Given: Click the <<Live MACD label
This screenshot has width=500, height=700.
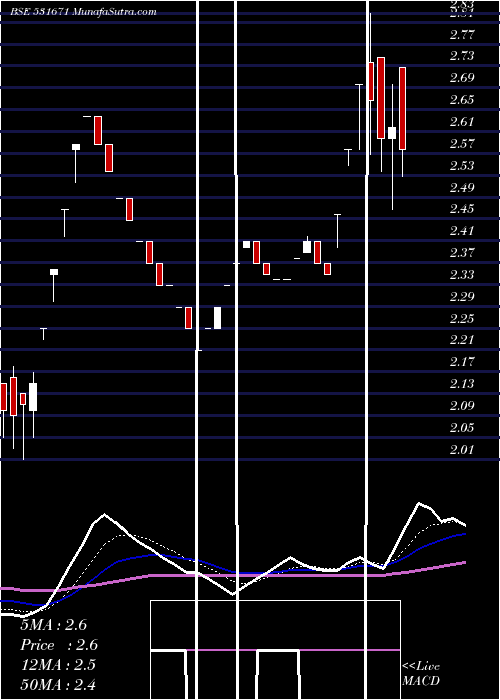Looking at the screenshot, I should coord(421,674).
